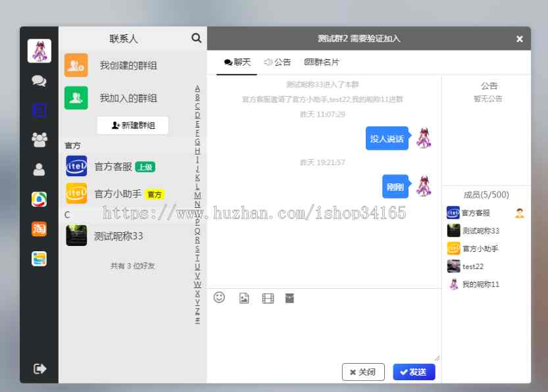Open the groups sidebar icon

click(39, 139)
